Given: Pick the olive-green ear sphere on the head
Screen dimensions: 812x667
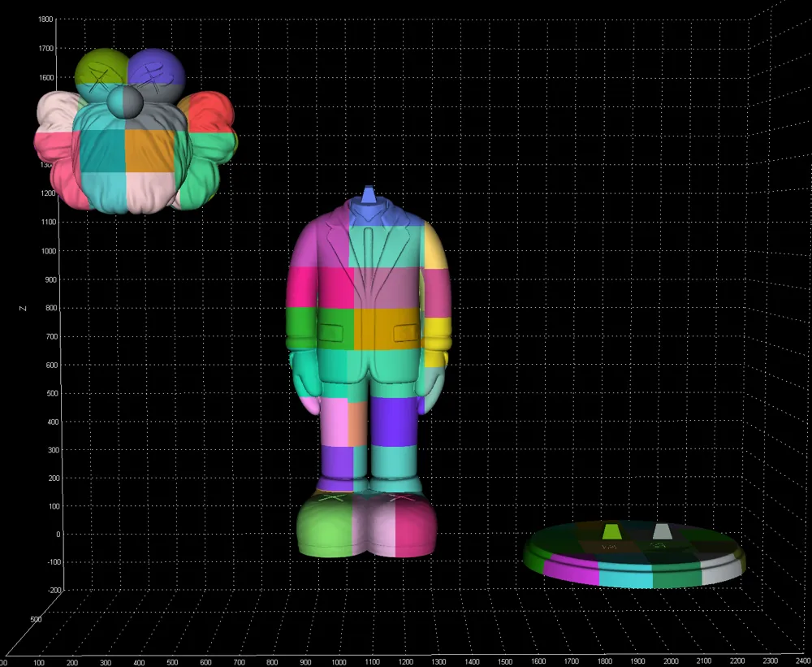Looking at the screenshot, I should pos(101,67).
